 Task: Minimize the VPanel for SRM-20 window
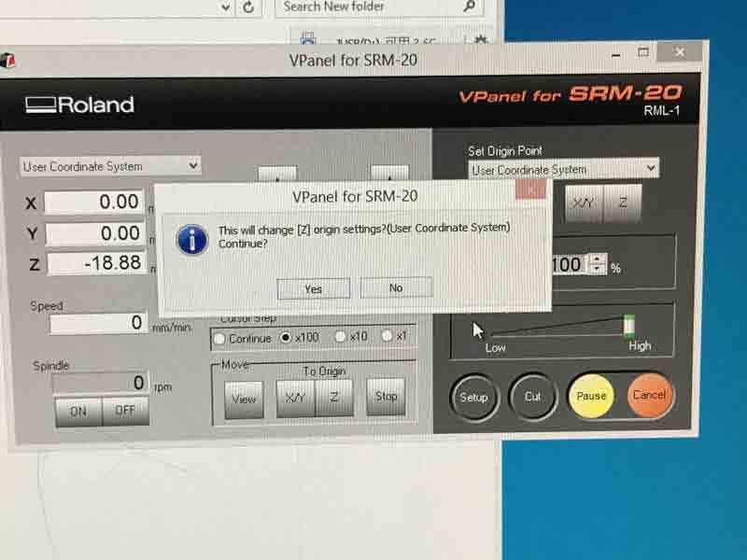(x=615, y=55)
